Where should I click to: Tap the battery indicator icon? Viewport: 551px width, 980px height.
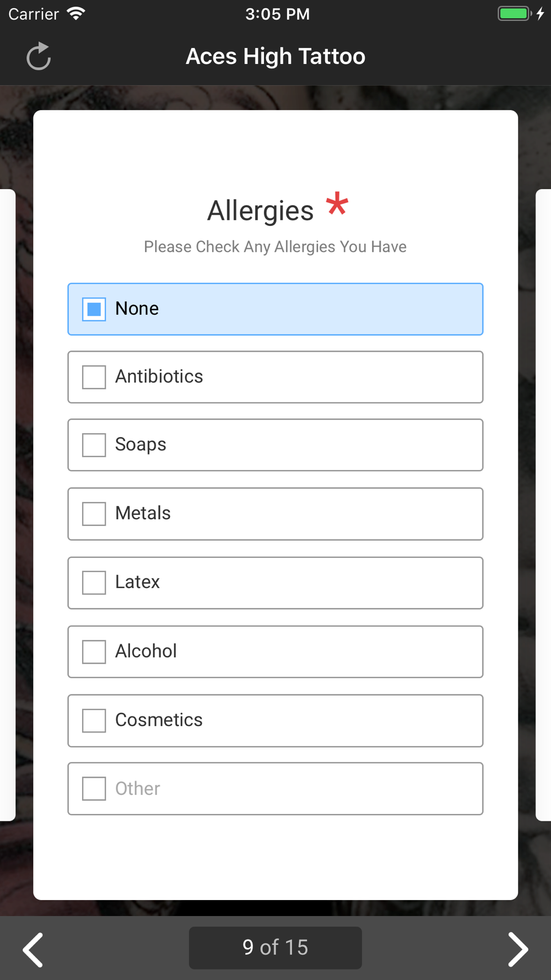point(515,14)
